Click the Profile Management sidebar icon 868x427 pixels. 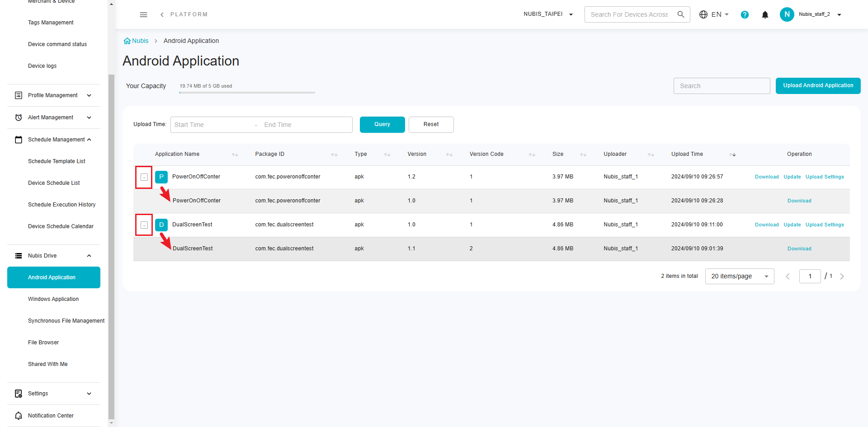pyautogui.click(x=19, y=95)
